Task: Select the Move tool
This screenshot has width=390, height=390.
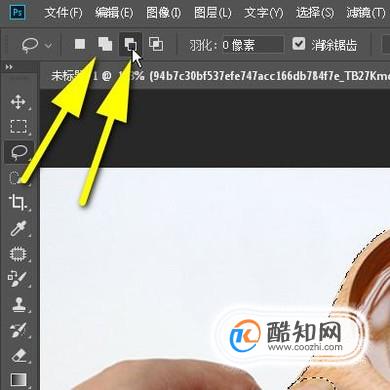Action: coord(18,101)
